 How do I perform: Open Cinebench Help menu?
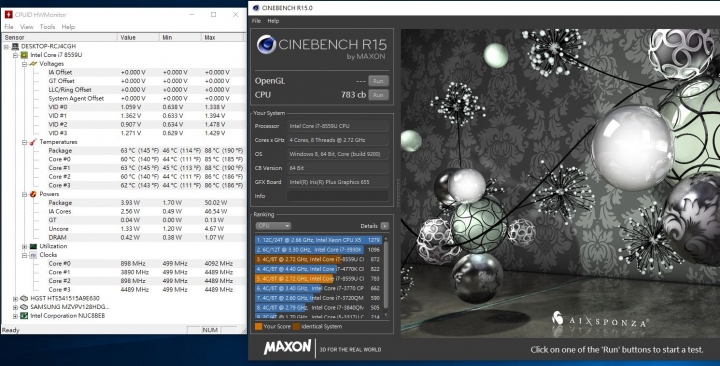(273, 21)
